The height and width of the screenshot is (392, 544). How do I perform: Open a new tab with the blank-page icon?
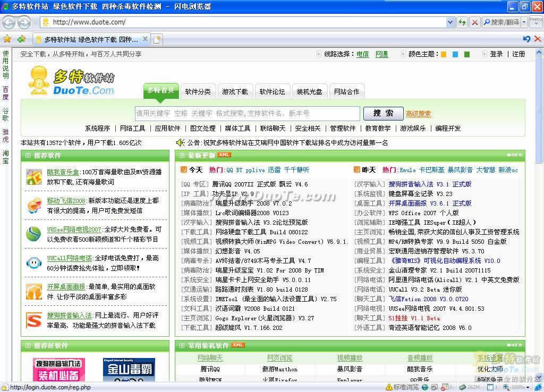(x=157, y=39)
